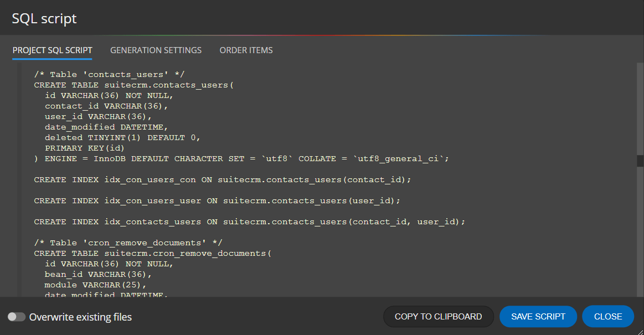This screenshot has height=335, width=644.
Task: Click COPY TO CLIPBOARD
Action: coord(438,316)
